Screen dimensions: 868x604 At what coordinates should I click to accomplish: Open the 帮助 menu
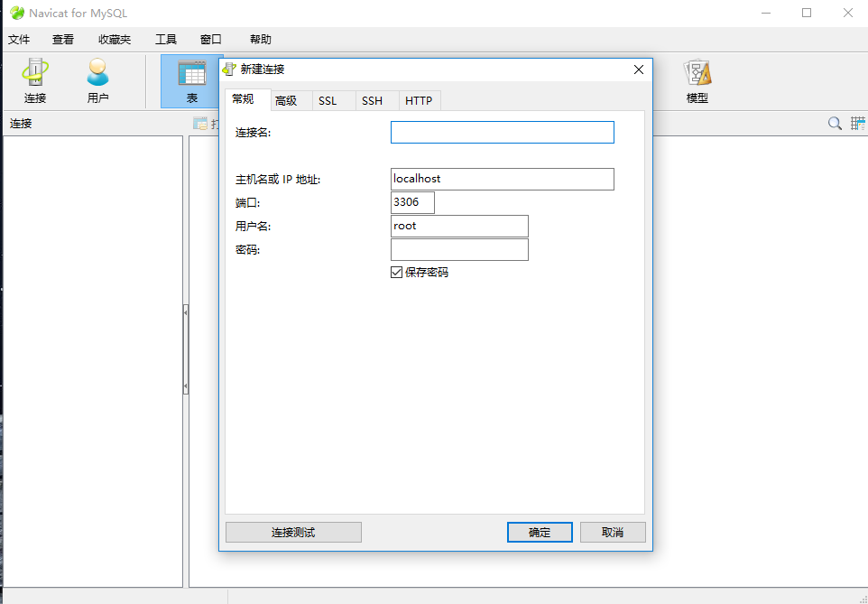pyautogui.click(x=259, y=39)
